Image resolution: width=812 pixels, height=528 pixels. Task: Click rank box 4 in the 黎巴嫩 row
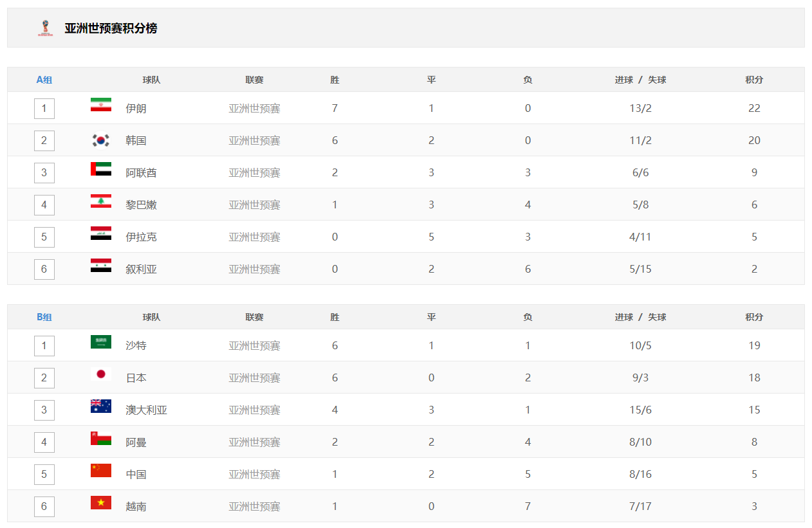tap(44, 205)
